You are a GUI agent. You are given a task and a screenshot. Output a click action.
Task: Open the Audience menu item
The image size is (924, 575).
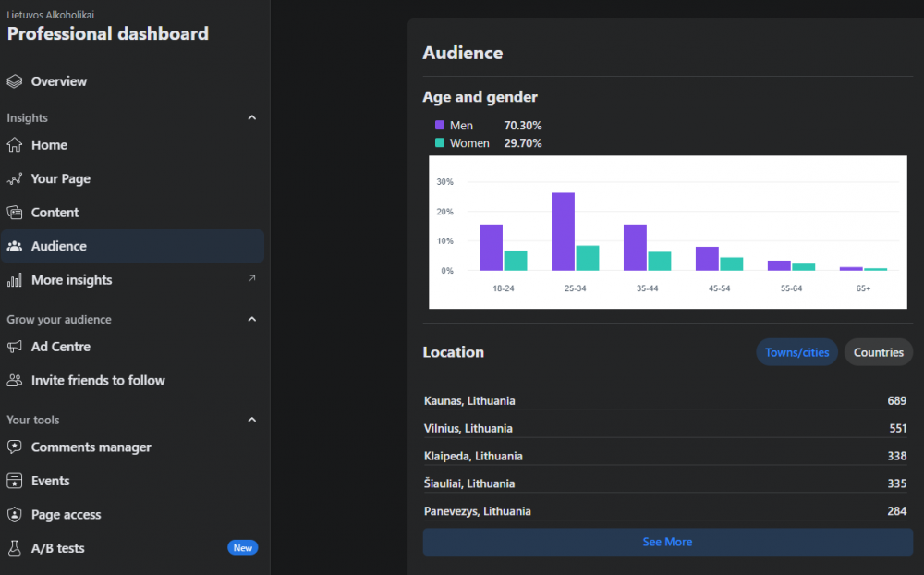(x=59, y=247)
